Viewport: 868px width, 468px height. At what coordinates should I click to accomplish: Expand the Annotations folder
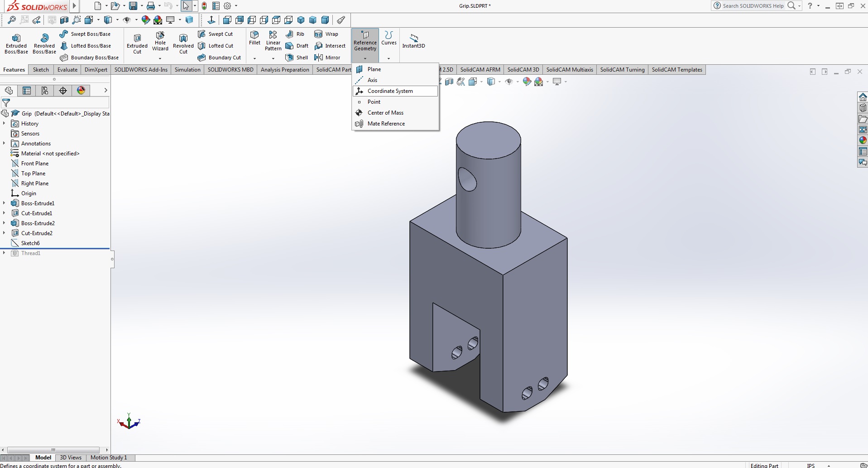(x=4, y=143)
